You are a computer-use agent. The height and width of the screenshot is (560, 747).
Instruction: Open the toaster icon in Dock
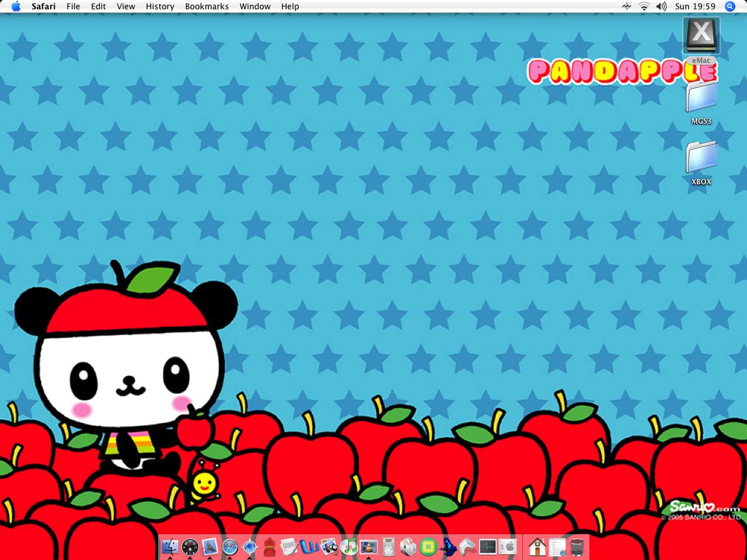pyautogui.click(x=409, y=547)
